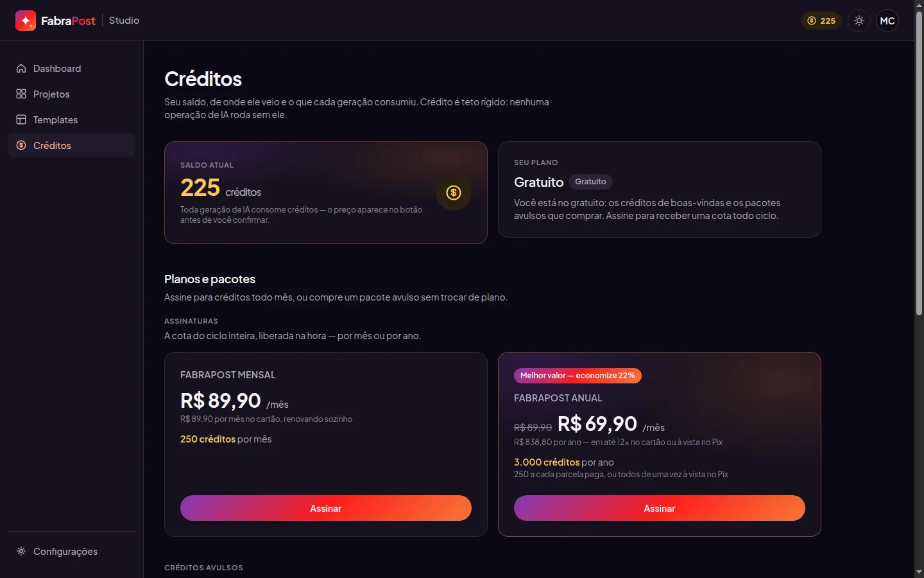Click the gold coin icon in balance card

[x=454, y=192]
